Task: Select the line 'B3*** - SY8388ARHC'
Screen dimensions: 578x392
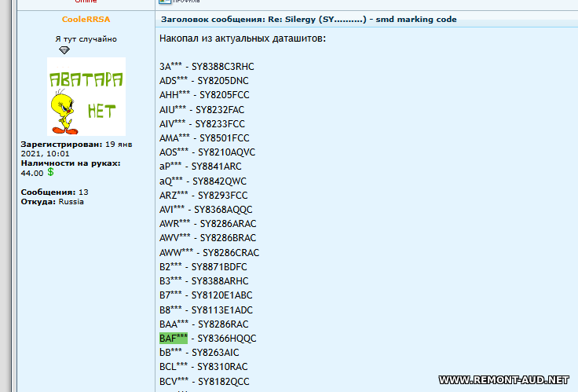Action: [x=204, y=281]
